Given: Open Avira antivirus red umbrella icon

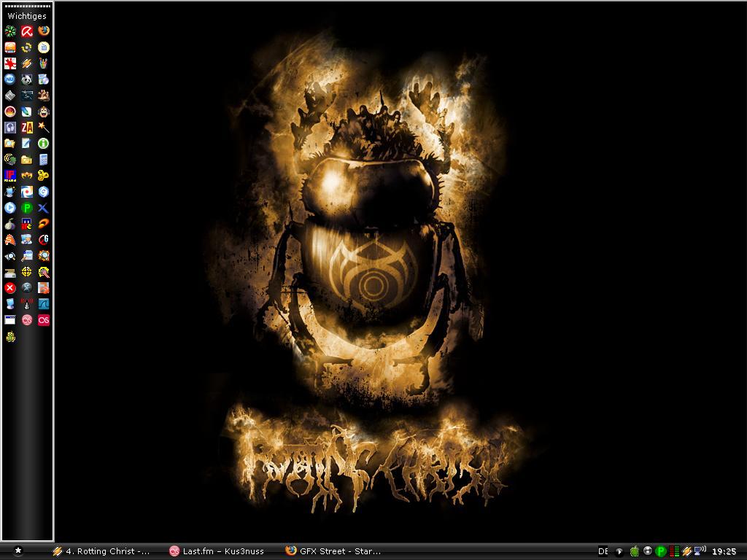Looking at the screenshot, I should pyautogui.click(x=27, y=31).
